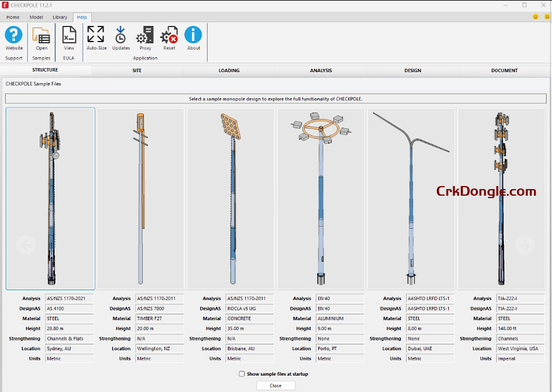Viewport: 552px width, 392px height.
Task: Click the Close button
Action: [275, 386]
